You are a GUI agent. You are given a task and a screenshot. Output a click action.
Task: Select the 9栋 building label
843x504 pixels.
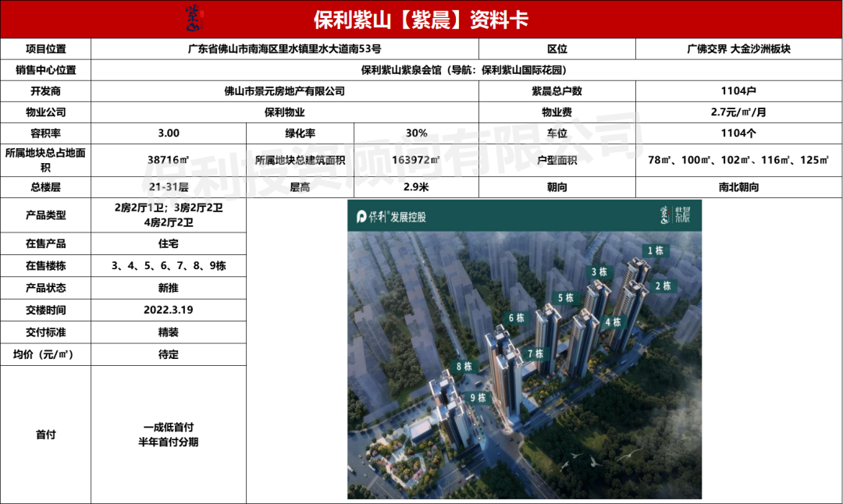pyautogui.click(x=478, y=398)
